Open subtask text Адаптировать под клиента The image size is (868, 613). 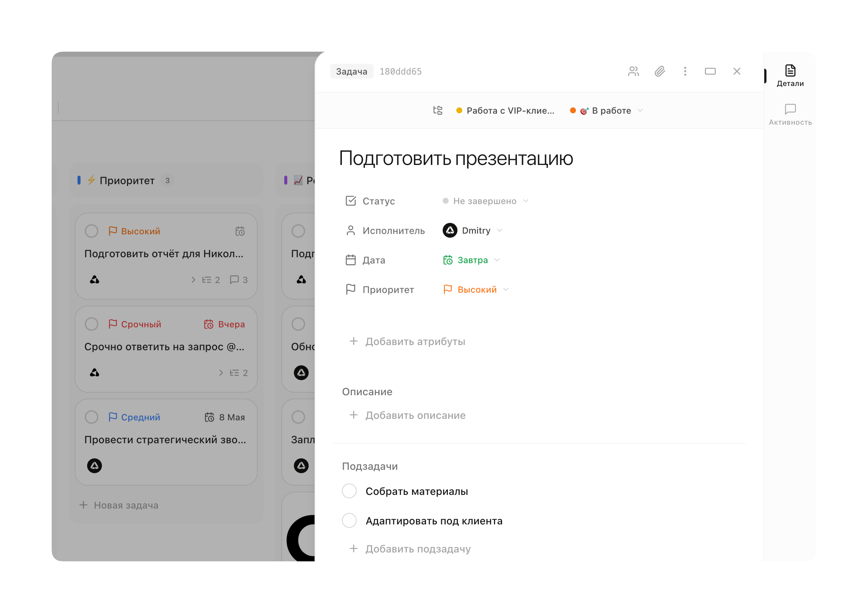coord(434,521)
